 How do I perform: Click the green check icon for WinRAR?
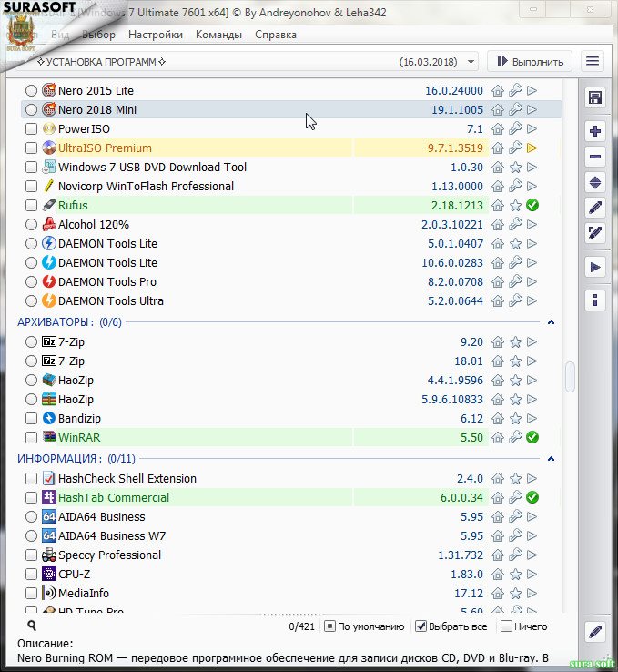coord(532,438)
